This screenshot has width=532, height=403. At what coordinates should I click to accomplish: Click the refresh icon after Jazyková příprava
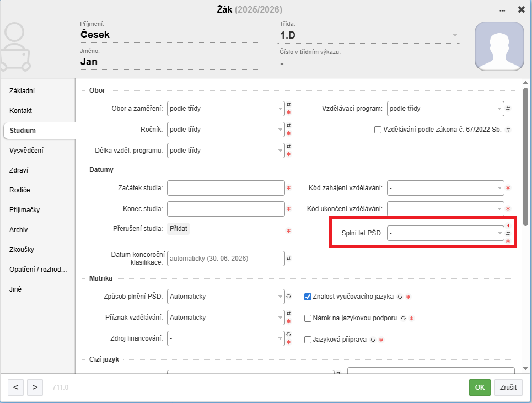[373, 340]
